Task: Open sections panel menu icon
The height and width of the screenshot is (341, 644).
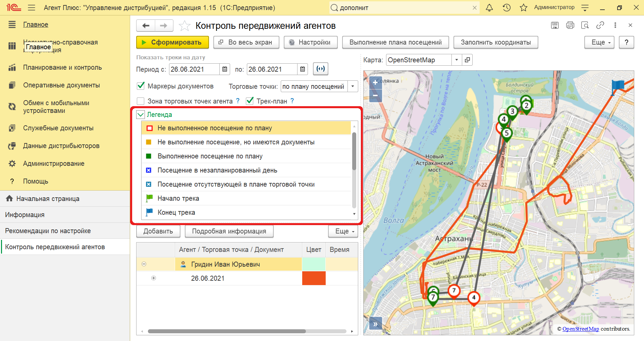Action: point(12,24)
